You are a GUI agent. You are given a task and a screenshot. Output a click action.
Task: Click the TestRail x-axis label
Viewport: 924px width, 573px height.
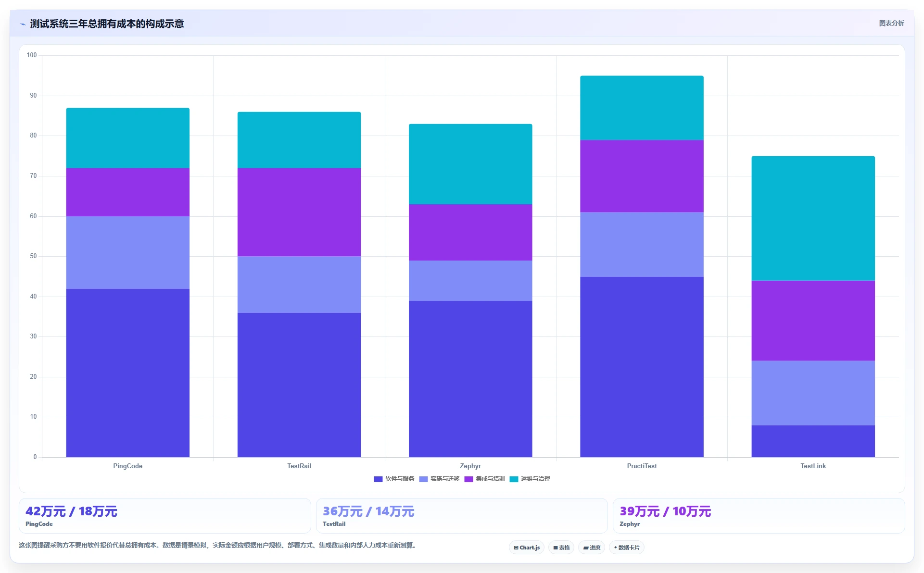point(299,466)
